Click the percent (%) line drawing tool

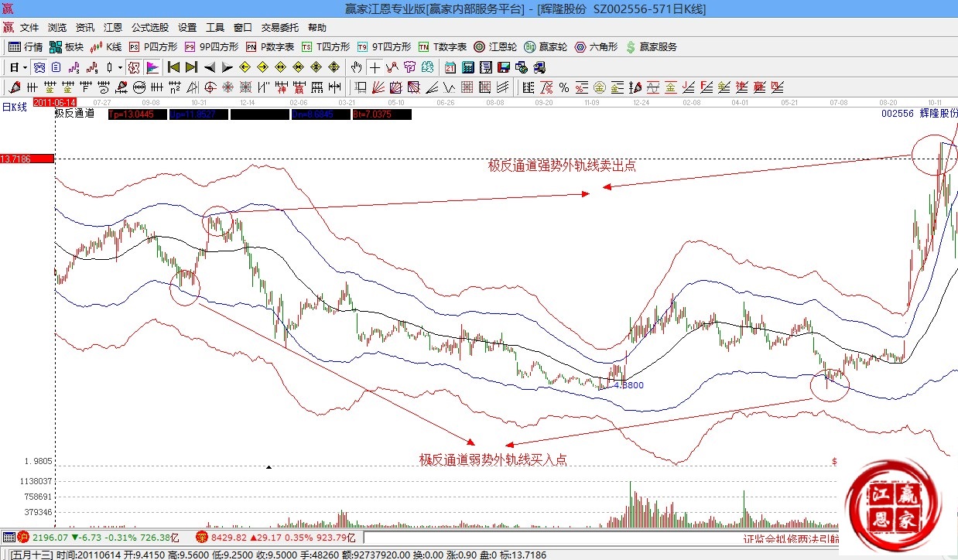(x=564, y=87)
